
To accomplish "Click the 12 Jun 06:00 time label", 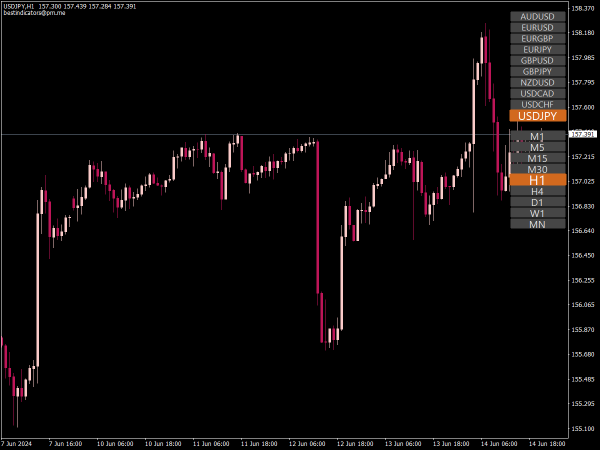I will [307, 444].
